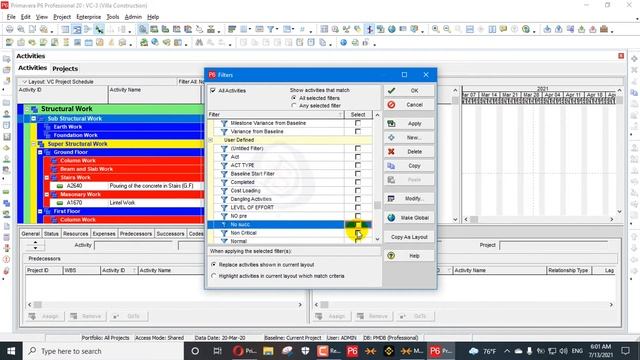Viewport: 640px width, 360px height.
Task: Uncheck the All Activities checkbox
Action: (x=213, y=91)
